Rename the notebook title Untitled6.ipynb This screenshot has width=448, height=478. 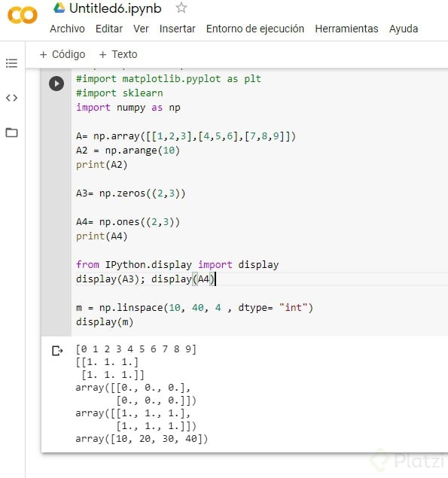point(115,8)
